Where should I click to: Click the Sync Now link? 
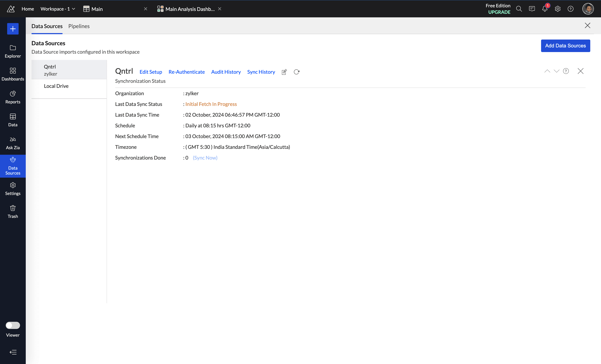(205, 158)
